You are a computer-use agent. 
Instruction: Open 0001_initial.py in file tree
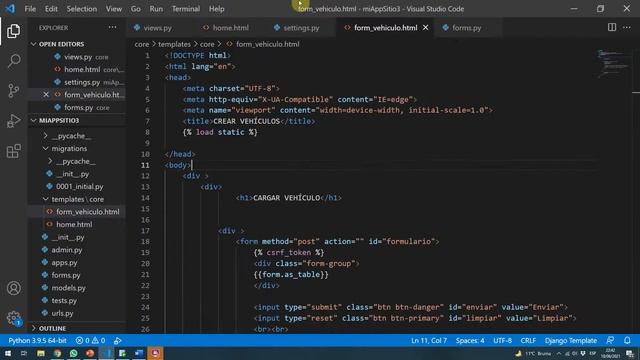tap(80, 187)
